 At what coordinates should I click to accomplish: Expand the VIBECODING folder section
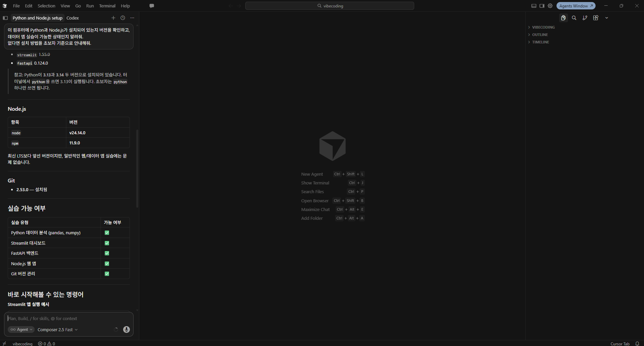point(543,27)
